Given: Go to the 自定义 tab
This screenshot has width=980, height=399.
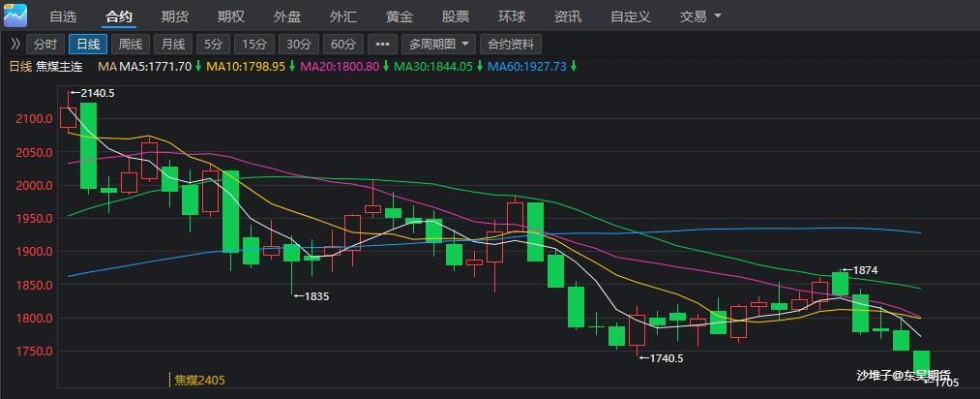Looking at the screenshot, I should click(x=632, y=16).
